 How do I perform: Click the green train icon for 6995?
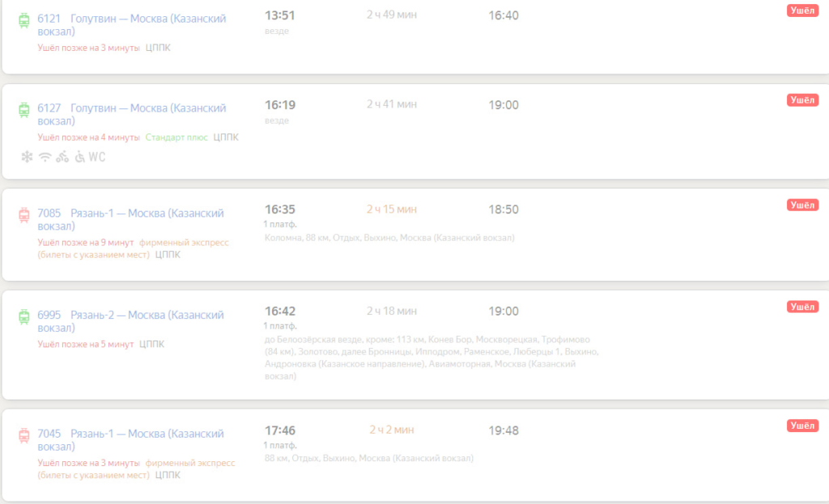click(23, 316)
